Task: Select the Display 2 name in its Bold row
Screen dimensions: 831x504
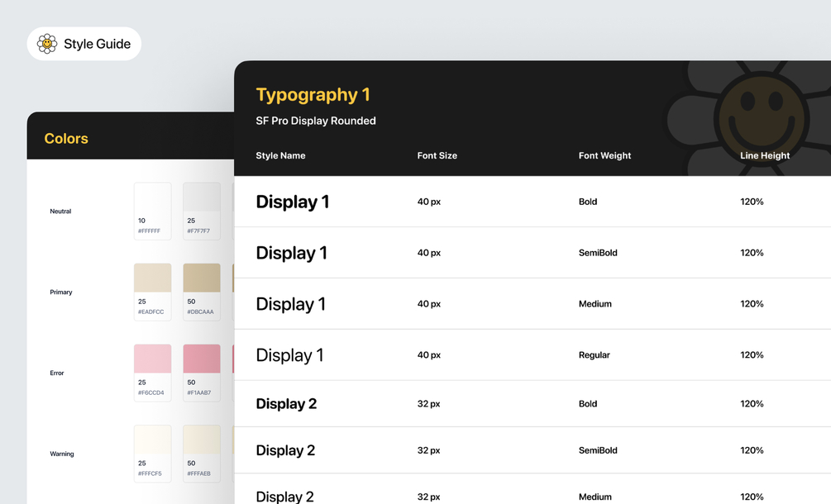Action: [x=286, y=404]
